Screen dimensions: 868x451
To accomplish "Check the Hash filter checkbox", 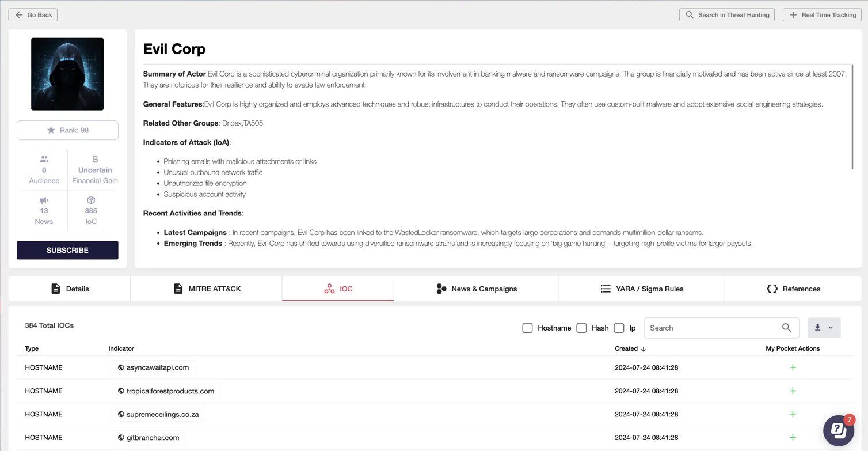I will 581,328.
